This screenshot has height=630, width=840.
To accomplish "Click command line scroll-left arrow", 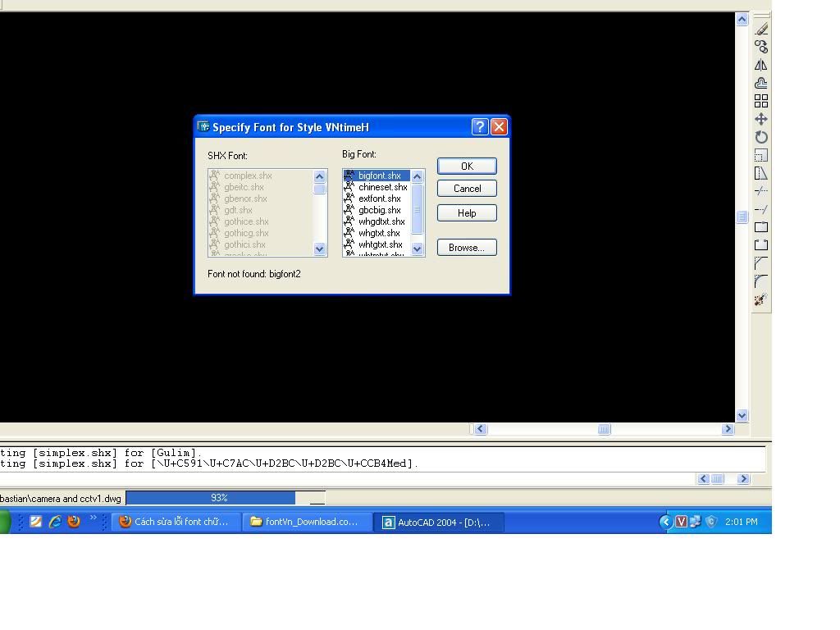I will (x=704, y=479).
